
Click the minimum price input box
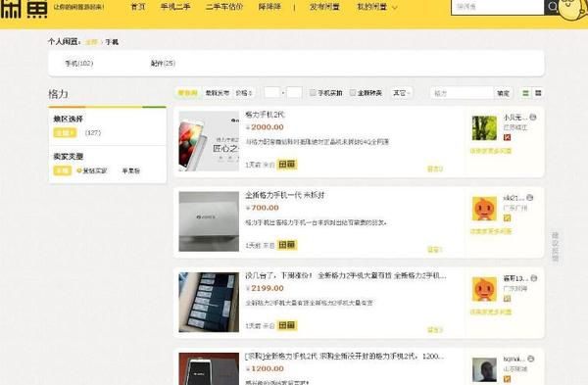click(271, 93)
